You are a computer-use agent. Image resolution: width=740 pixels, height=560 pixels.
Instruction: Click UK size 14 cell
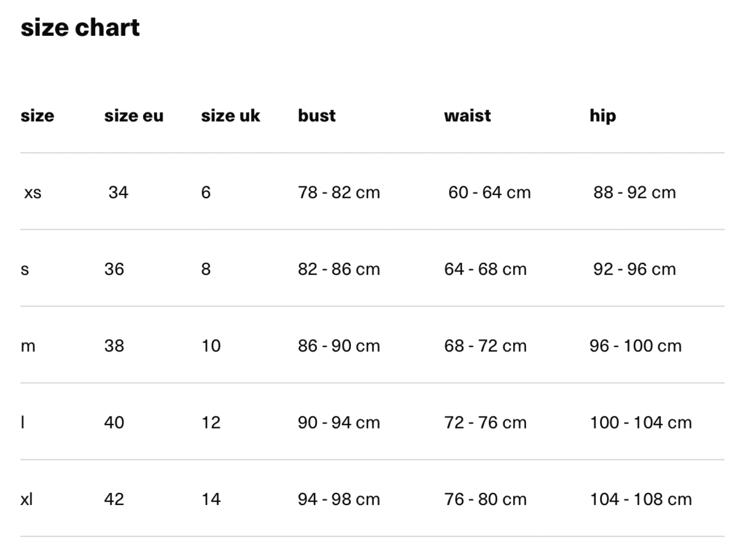[211, 499]
